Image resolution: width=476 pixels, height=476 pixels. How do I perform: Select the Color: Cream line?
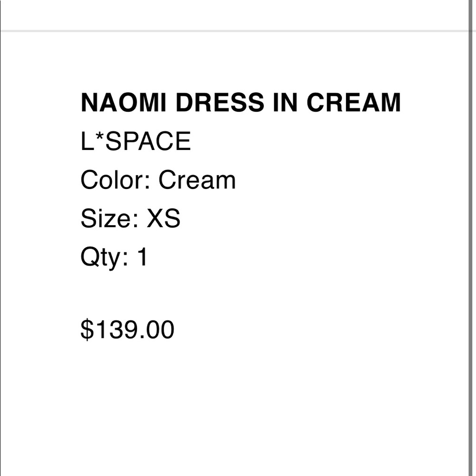pos(158,180)
